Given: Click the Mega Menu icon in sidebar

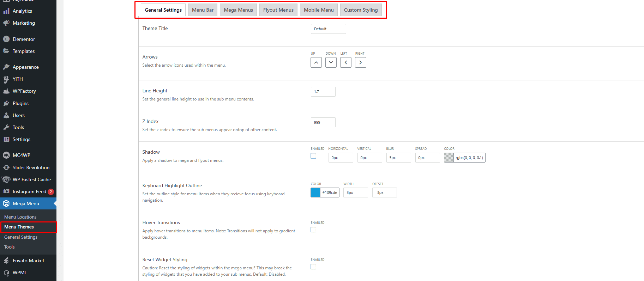Looking at the screenshot, I should tap(6, 203).
